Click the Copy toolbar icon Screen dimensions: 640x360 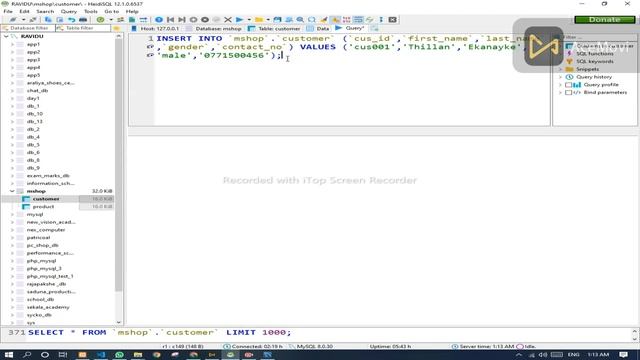tap(48, 20)
